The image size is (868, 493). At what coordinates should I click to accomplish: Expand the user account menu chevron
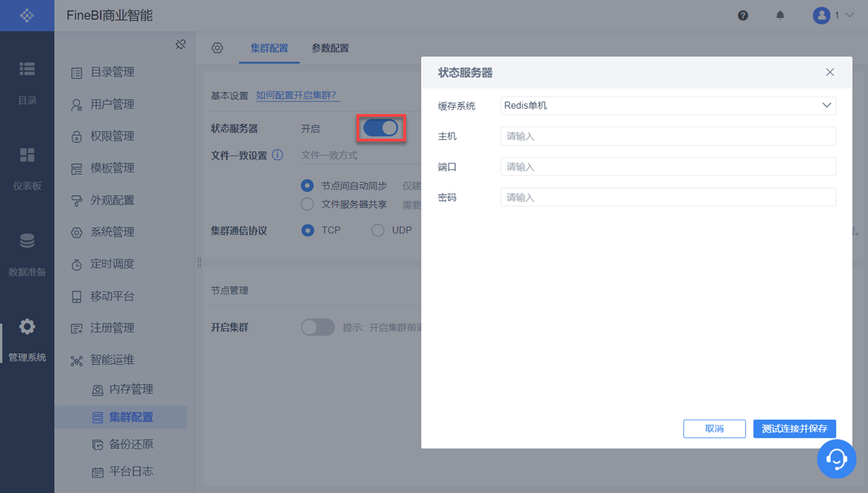[x=849, y=15]
